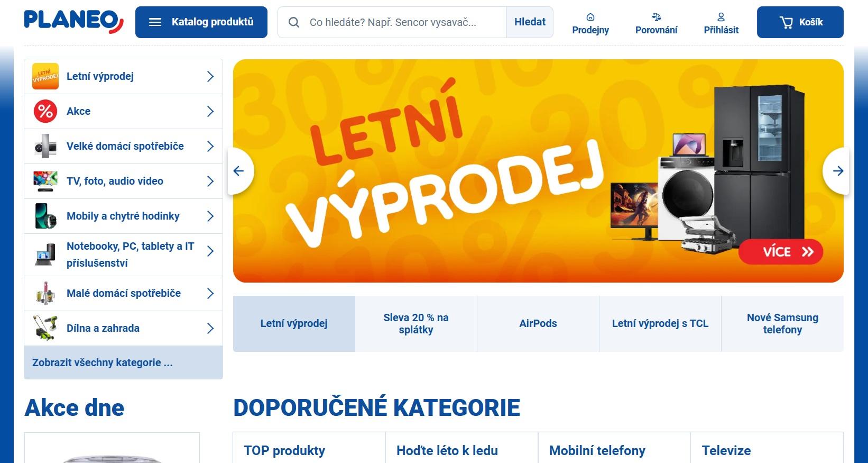This screenshot has height=463, width=868.
Task: Select the AirPods banner tab
Action: [538, 323]
